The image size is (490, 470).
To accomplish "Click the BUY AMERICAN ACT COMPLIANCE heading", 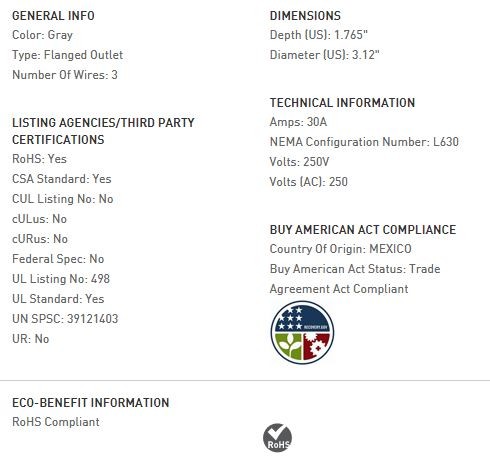I will (x=363, y=230).
